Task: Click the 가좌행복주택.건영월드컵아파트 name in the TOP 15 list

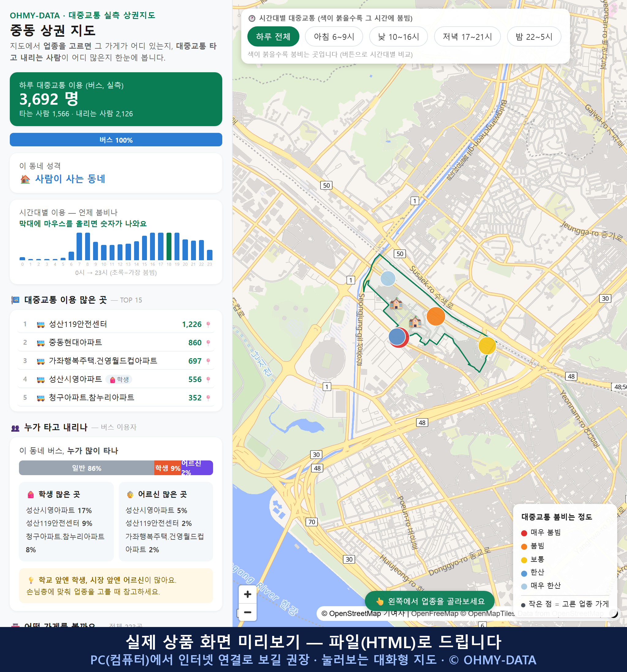Action: [103, 361]
